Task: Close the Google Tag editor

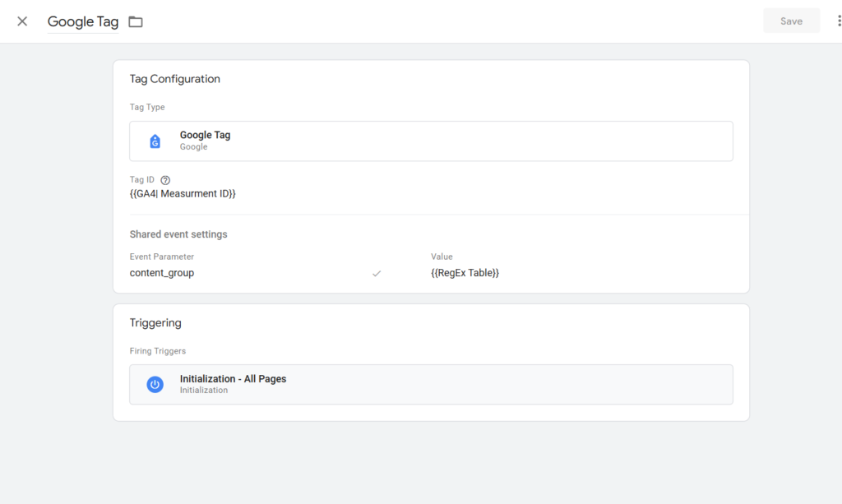Action: coord(22,21)
